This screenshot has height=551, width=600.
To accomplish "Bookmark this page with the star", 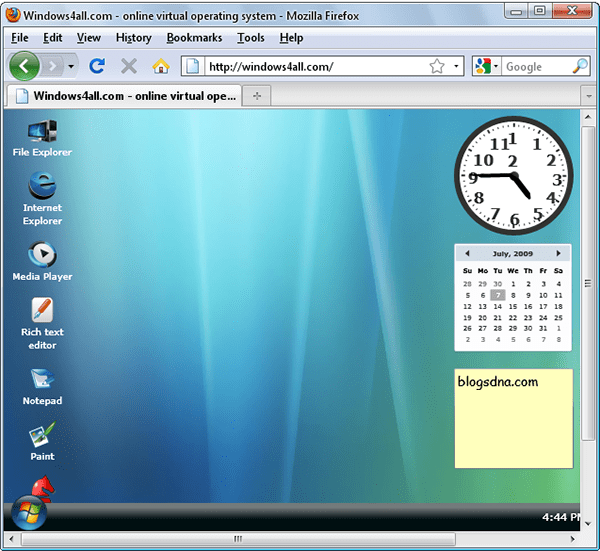I will 437,66.
